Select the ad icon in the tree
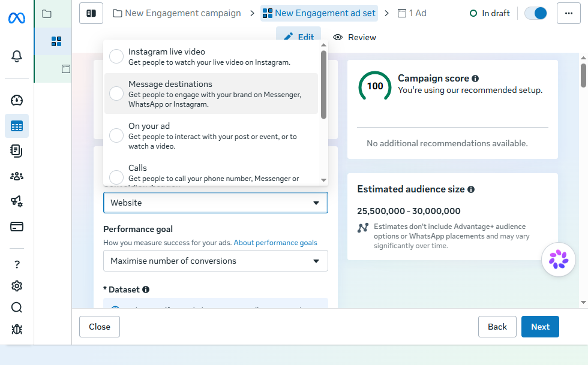This screenshot has height=365, width=588. [x=66, y=68]
